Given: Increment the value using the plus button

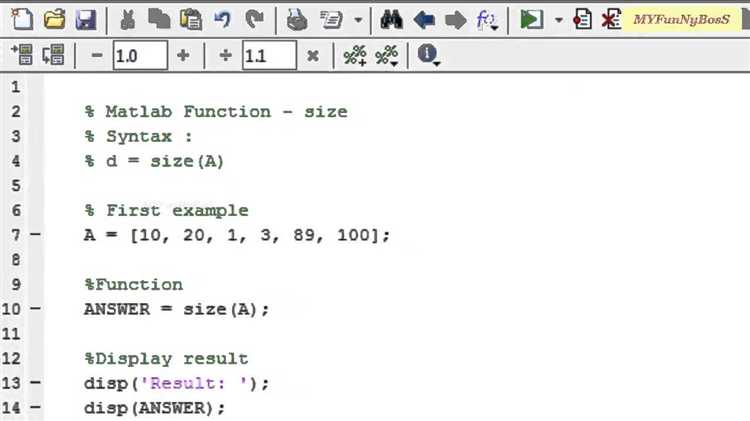Looking at the screenshot, I should [x=183, y=55].
